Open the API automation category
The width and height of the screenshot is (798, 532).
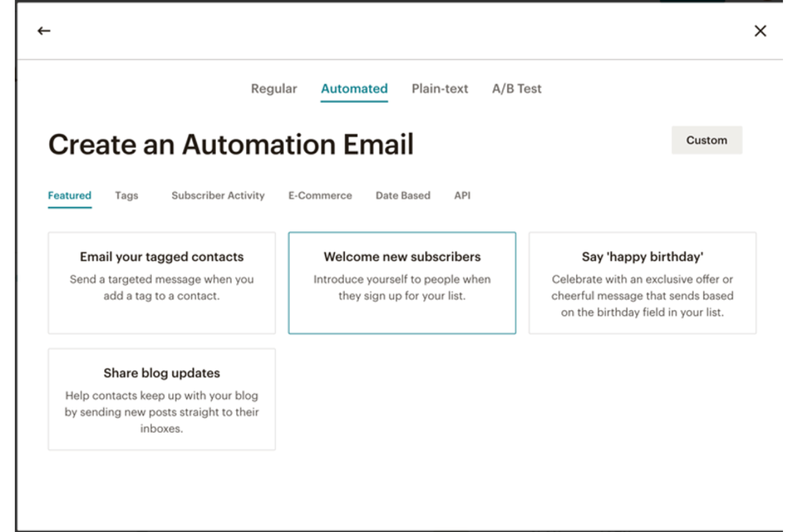[462, 196]
